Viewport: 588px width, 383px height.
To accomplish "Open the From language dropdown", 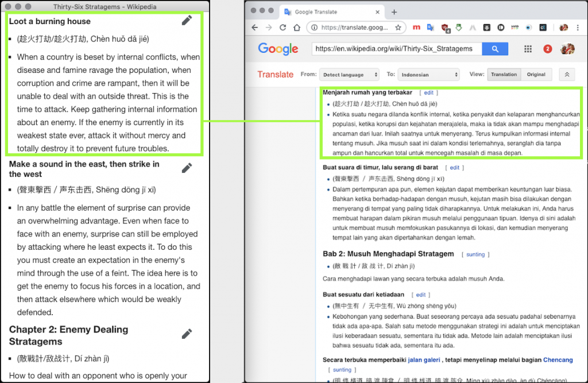I will (349, 75).
